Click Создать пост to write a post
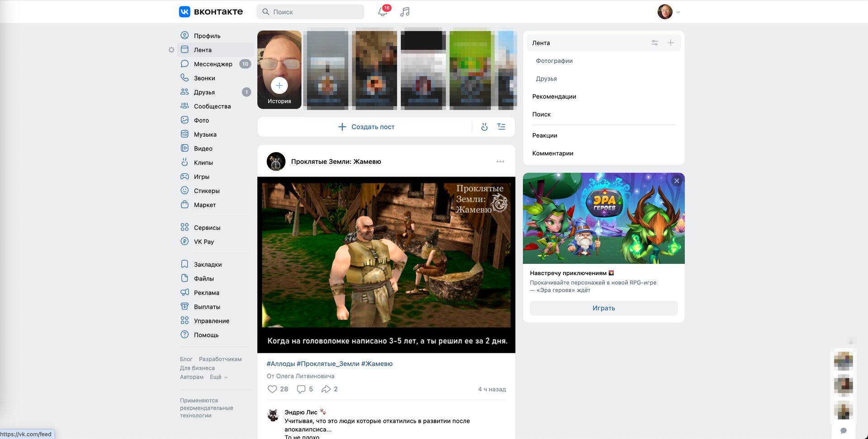 pyautogui.click(x=366, y=127)
